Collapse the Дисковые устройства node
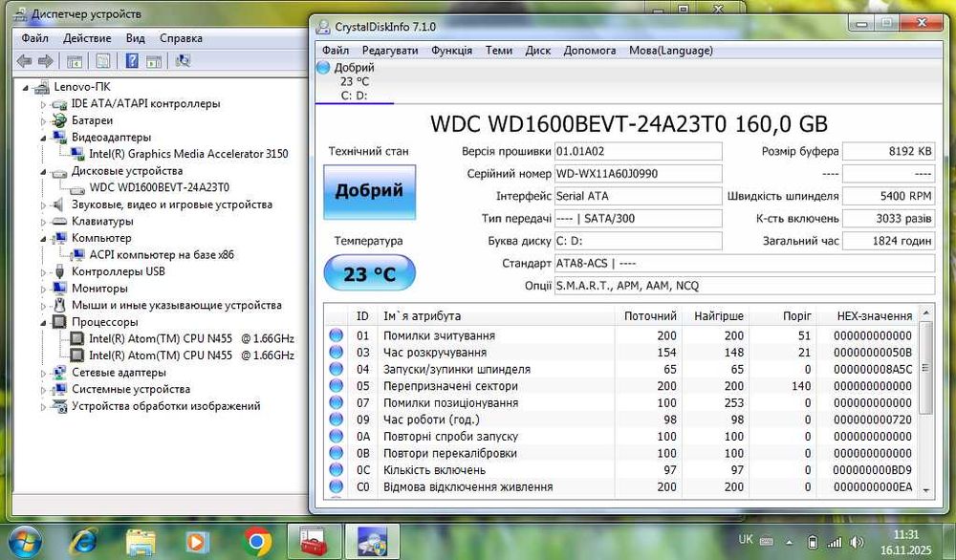The height and width of the screenshot is (560, 956). pos(43,172)
